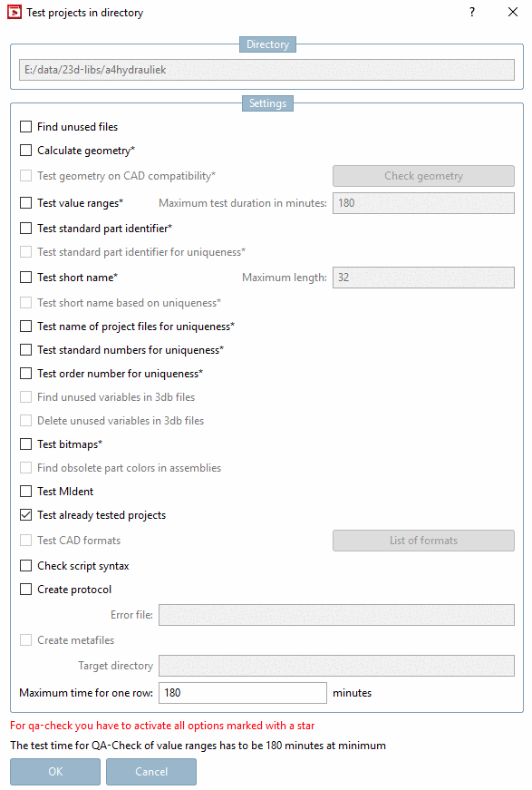Enable Check script syntax
The height and width of the screenshot is (790, 532).
click(x=24, y=564)
